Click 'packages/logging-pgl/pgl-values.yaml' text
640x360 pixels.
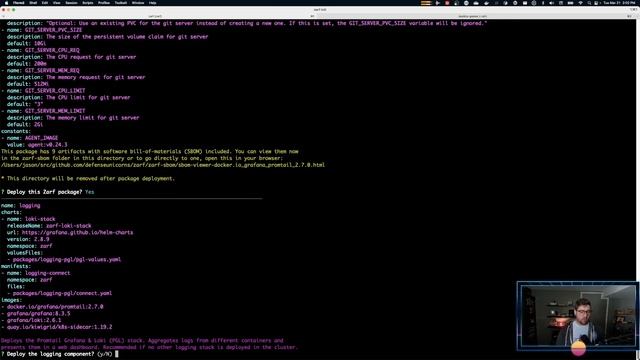click(67, 259)
